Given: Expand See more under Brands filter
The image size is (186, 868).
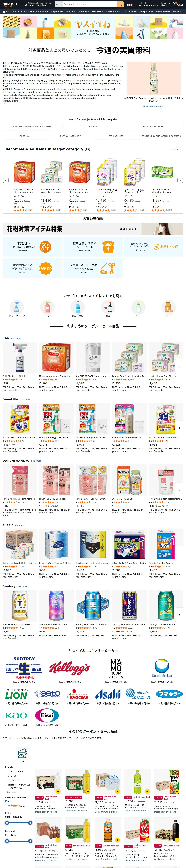Looking at the screenshot, I should coord(11,792).
